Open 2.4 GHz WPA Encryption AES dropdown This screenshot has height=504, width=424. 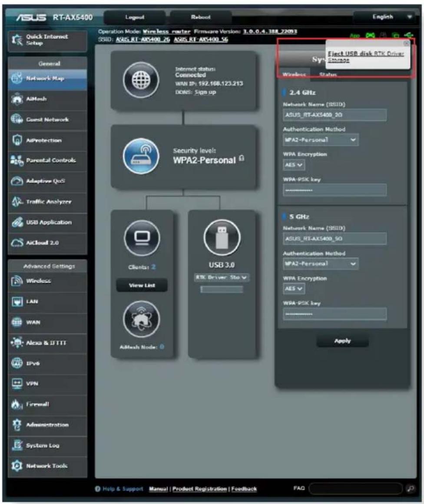coord(294,165)
